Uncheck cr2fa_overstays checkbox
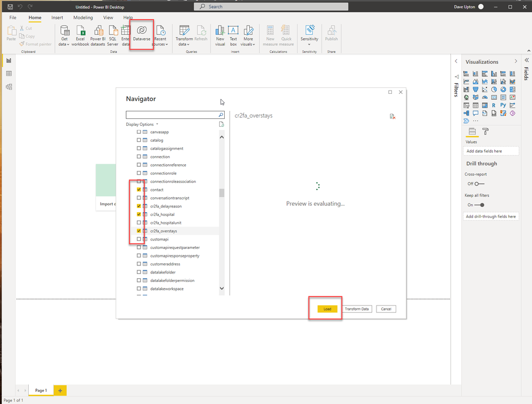The height and width of the screenshot is (404, 532). (139, 231)
